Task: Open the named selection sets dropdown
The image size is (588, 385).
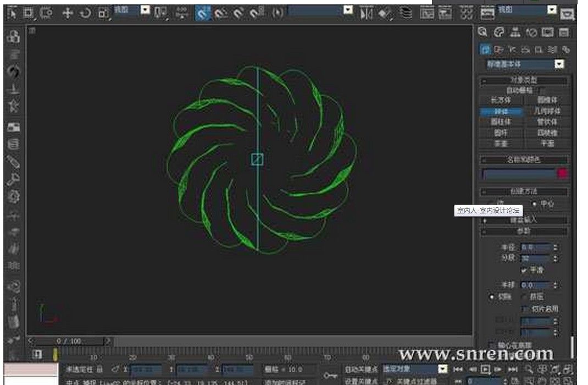Action: [x=320, y=10]
